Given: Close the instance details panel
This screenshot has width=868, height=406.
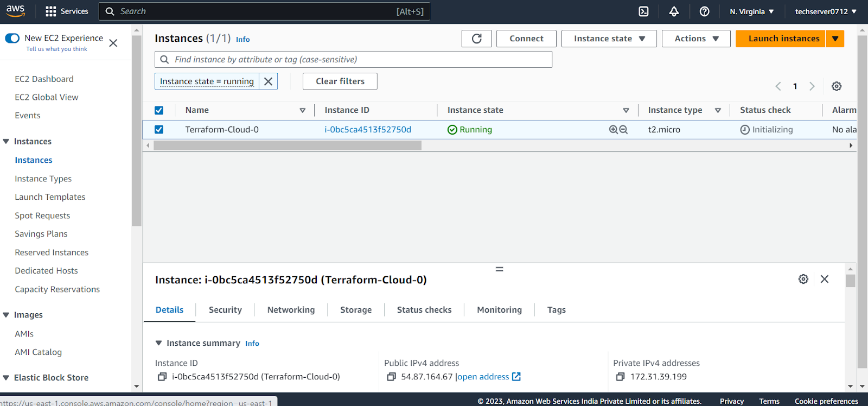Looking at the screenshot, I should [825, 279].
